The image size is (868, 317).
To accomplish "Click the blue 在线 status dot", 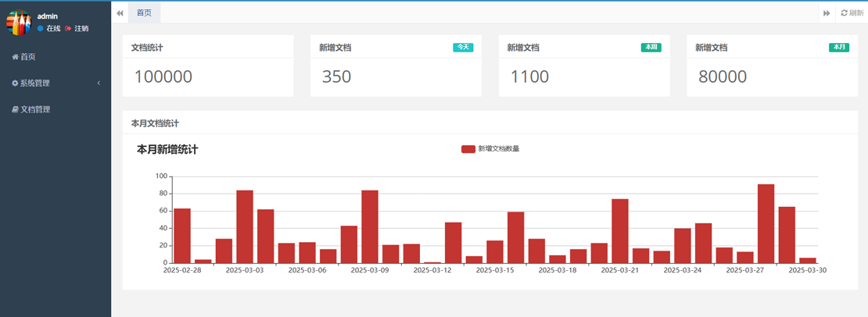I will [41, 29].
